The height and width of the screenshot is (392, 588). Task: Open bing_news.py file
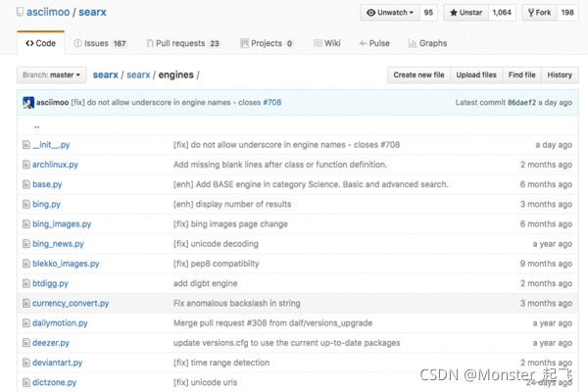pyautogui.click(x=58, y=244)
